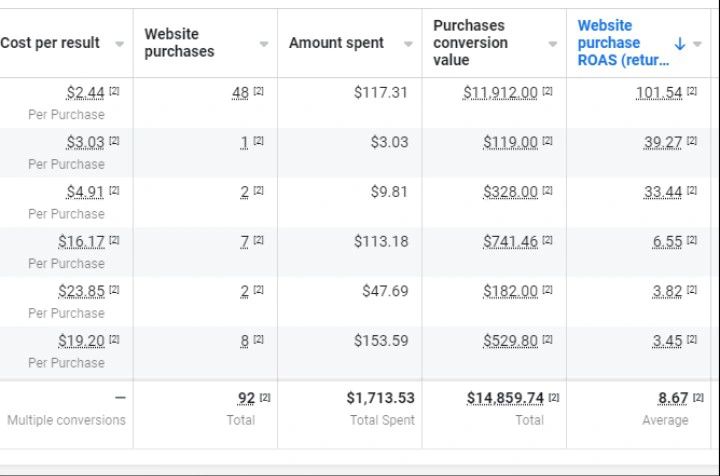720x476 pixels.
Task: Open the Cost per result column dropdown
Action: click(x=120, y=44)
